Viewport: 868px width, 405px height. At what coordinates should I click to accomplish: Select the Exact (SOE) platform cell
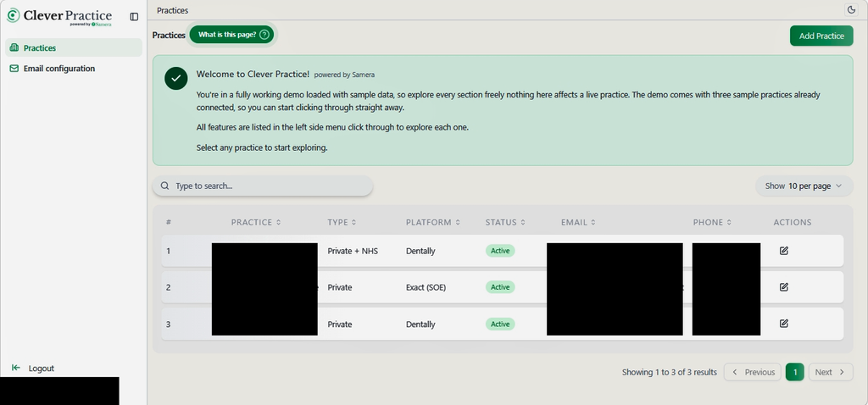426,288
